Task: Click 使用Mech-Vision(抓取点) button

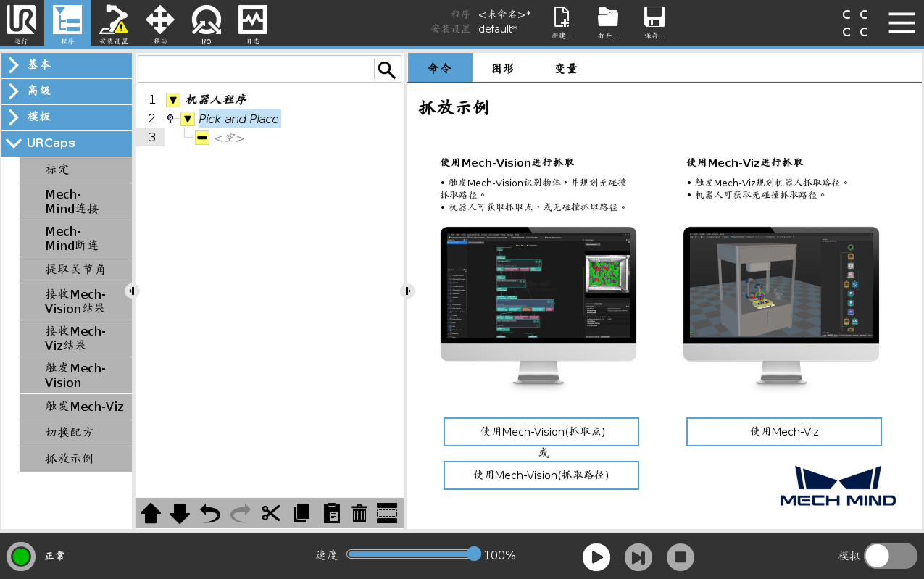Action: click(541, 431)
